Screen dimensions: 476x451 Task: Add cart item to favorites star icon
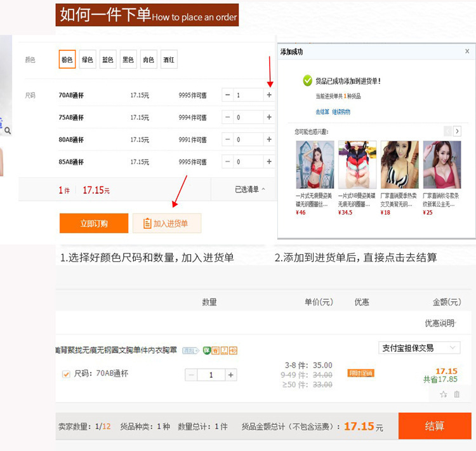click(443, 394)
